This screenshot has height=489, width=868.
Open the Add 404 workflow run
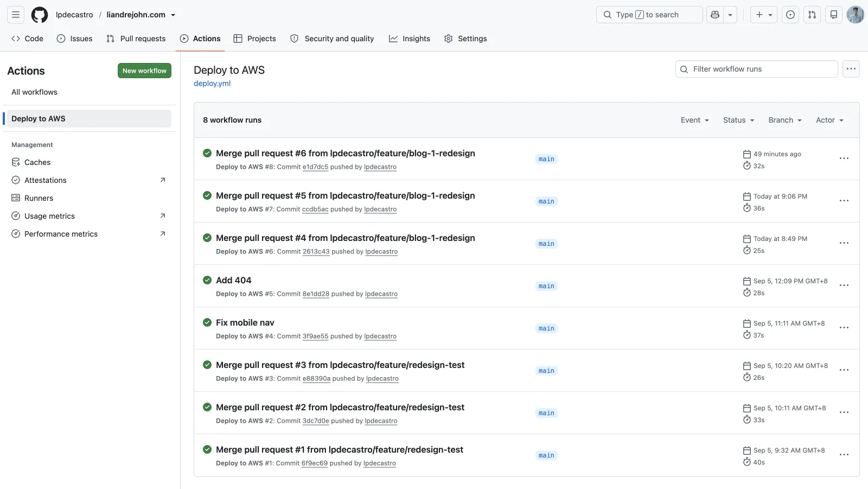click(234, 281)
